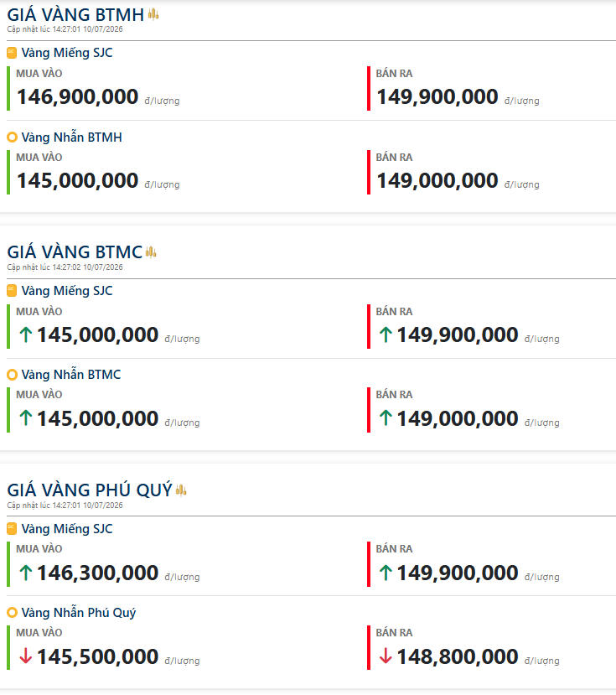Open the GIÁ VÀNG BTMC heading
The width and height of the screenshot is (616, 695).
(x=75, y=252)
